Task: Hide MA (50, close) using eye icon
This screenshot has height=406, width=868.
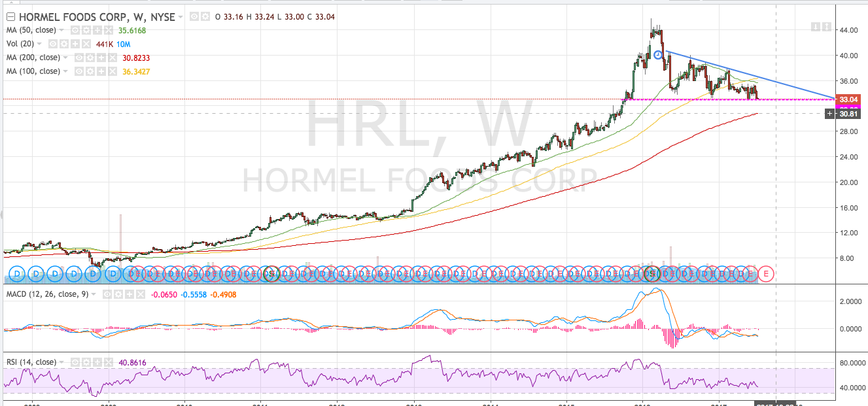Action: [x=75, y=30]
